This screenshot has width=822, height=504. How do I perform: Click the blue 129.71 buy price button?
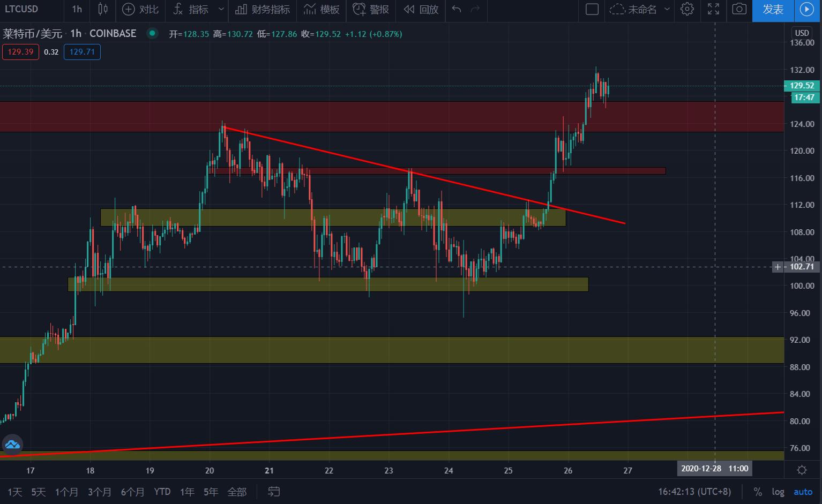point(82,52)
